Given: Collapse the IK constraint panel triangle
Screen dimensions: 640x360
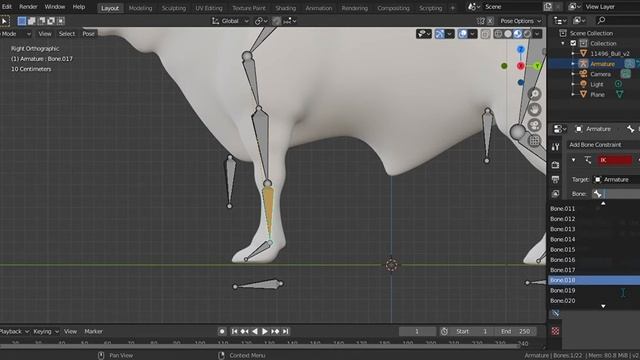Looking at the screenshot, I should (573, 160).
